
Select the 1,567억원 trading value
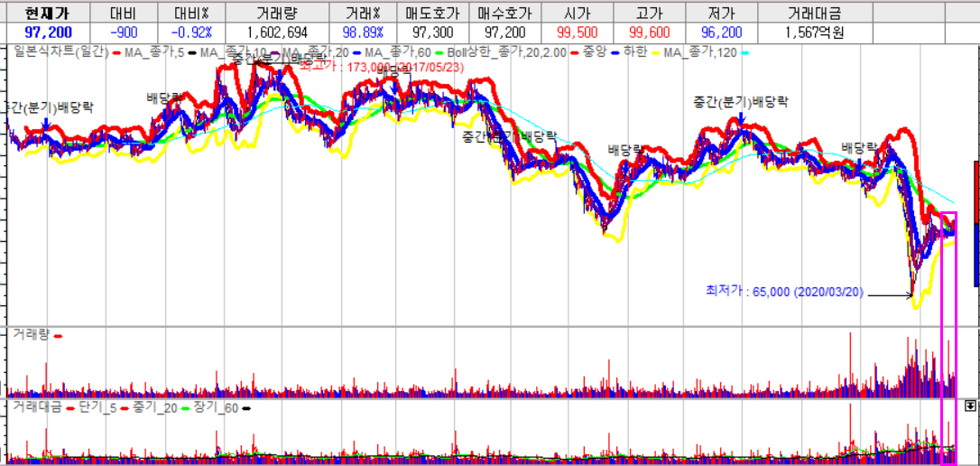(813, 33)
